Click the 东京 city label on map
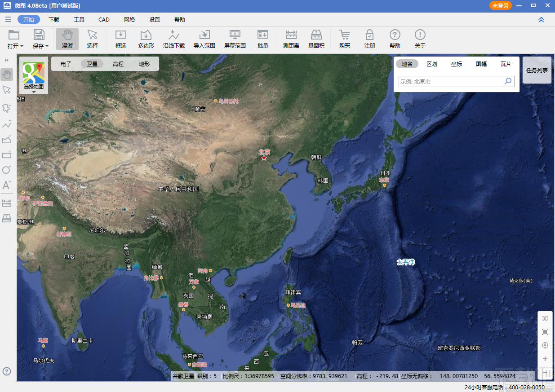 point(384,180)
